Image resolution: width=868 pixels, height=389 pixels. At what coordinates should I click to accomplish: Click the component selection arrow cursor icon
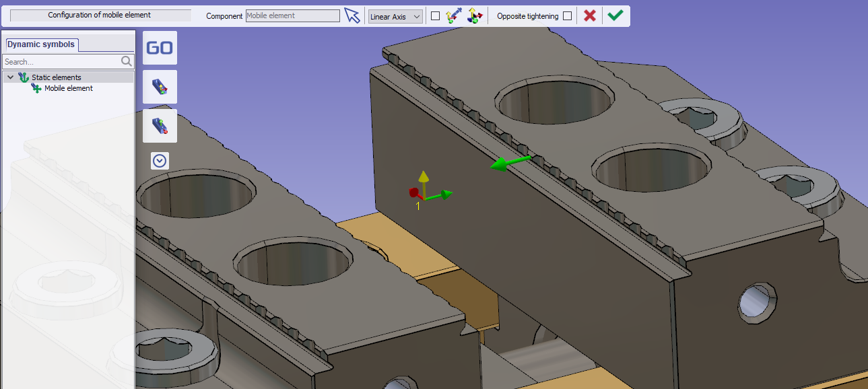pos(352,15)
